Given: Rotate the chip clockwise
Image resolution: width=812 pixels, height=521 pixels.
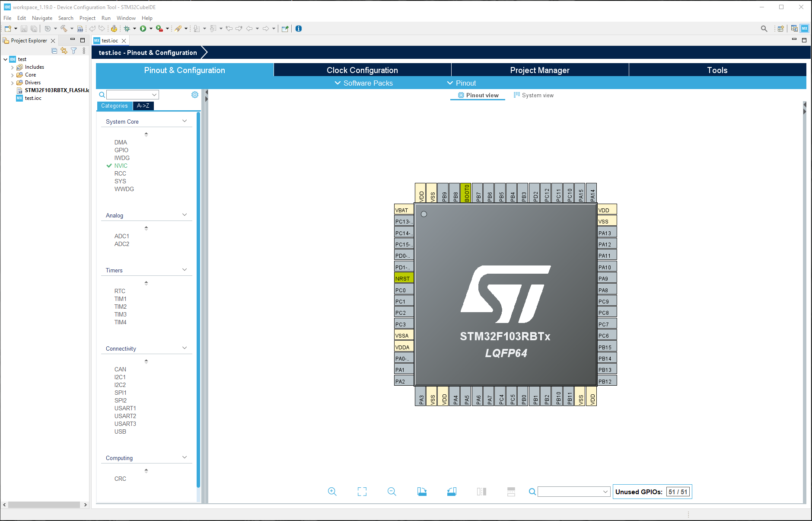Looking at the screenshot, I should pyautogui.click(x=422, y=492).
